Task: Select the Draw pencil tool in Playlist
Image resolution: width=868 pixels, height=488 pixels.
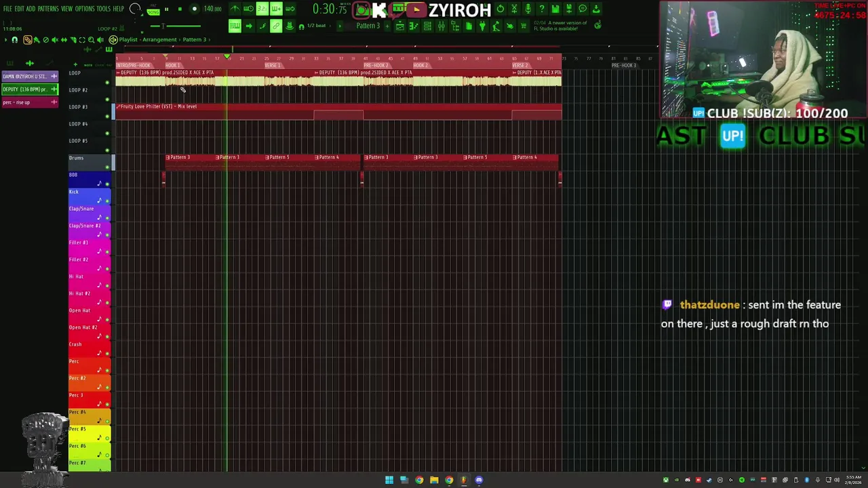Action: click(28, 40)
